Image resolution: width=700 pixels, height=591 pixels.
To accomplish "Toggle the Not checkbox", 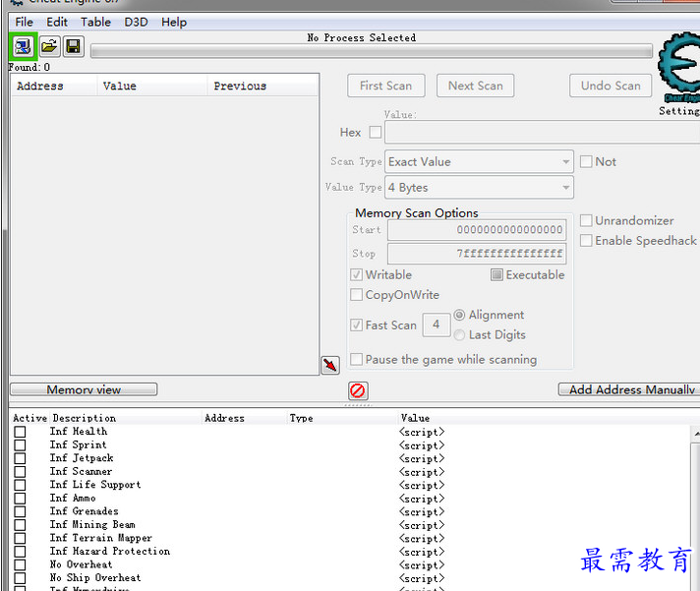I will (x=586, y=161).
